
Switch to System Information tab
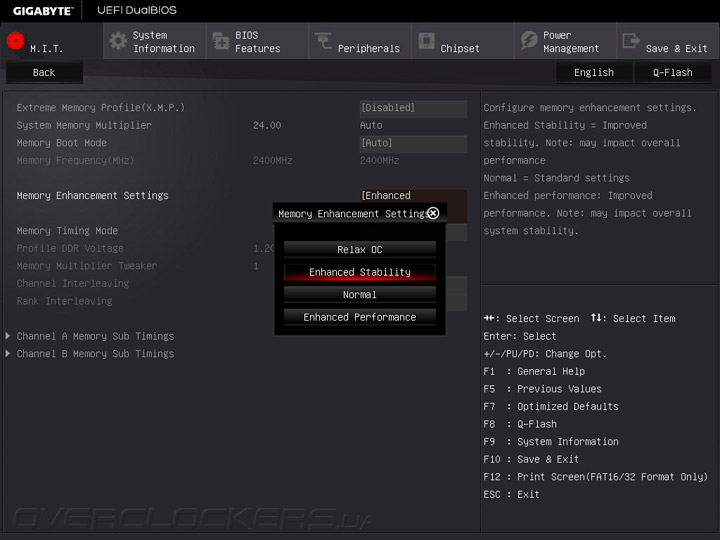coord(154,41)
